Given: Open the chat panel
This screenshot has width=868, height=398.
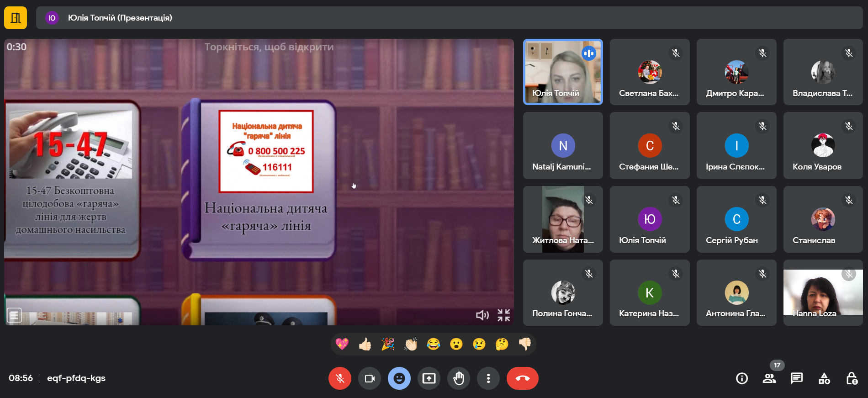Looking at the screenshot, I should [x=796, y=378].
